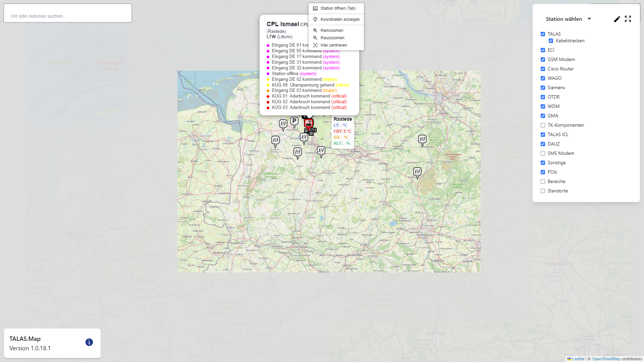
Task: Click the blue info icon
Action: click(89, 342)
